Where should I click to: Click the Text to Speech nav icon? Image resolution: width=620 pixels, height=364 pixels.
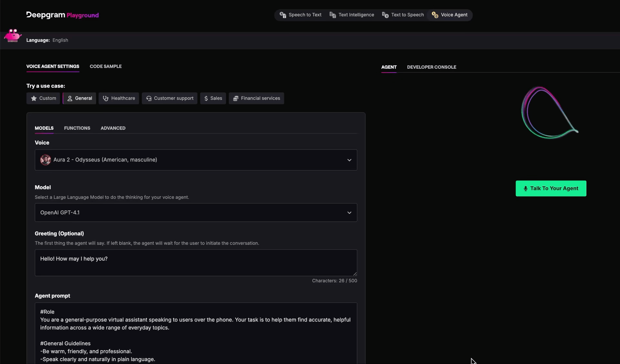click(x=385, y=15)
